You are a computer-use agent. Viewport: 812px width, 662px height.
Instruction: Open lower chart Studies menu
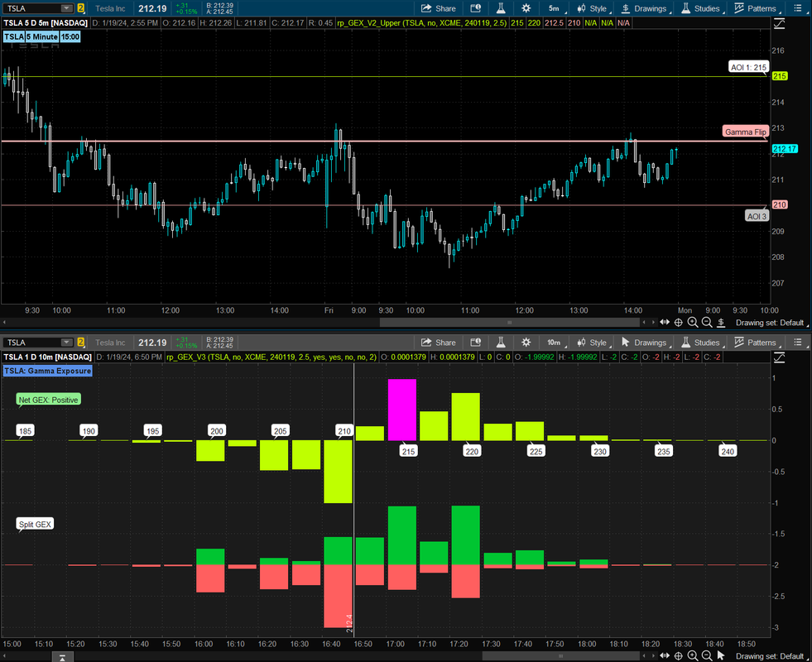(x=702, y=342)
